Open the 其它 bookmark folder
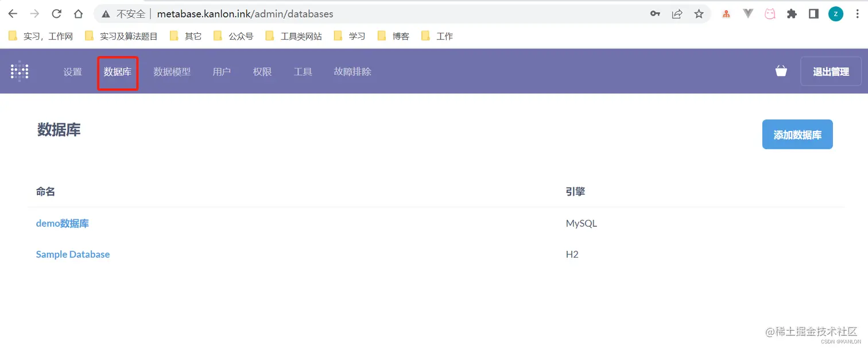868x348 pixels. click(x=186, y=36)
